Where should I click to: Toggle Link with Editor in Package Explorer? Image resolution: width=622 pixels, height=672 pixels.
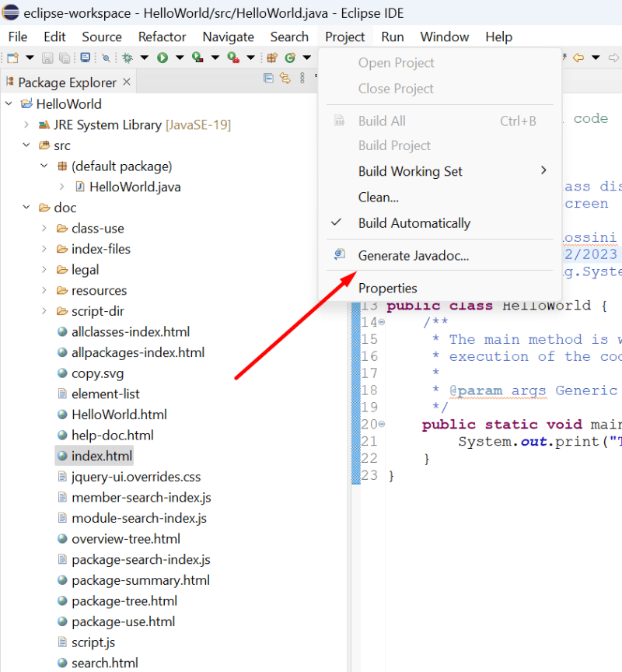pyautogui.click(x=285, y=78)
